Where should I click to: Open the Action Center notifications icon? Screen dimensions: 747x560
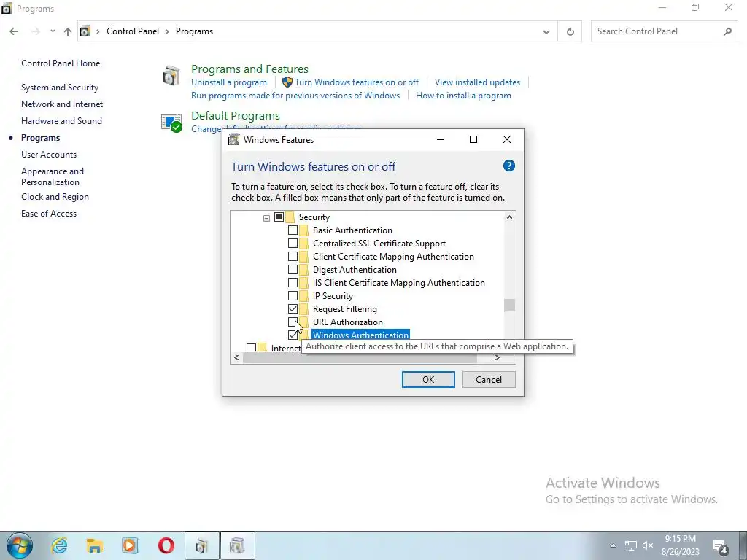pos(720,547)
